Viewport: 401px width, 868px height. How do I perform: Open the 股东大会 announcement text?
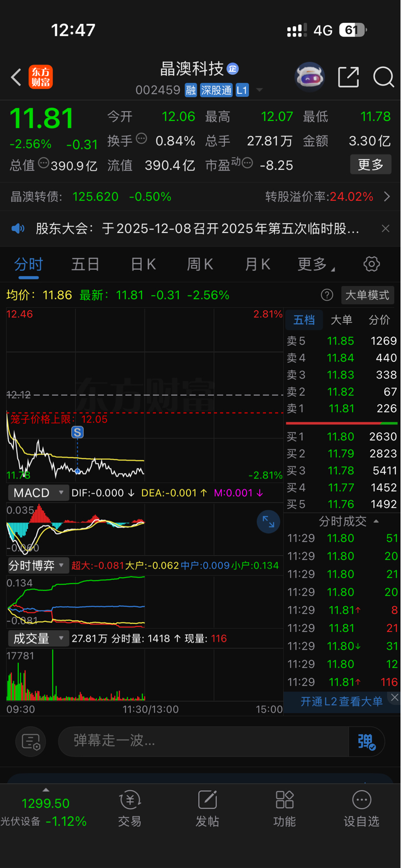pyautogui.click(x=197, y=228)
